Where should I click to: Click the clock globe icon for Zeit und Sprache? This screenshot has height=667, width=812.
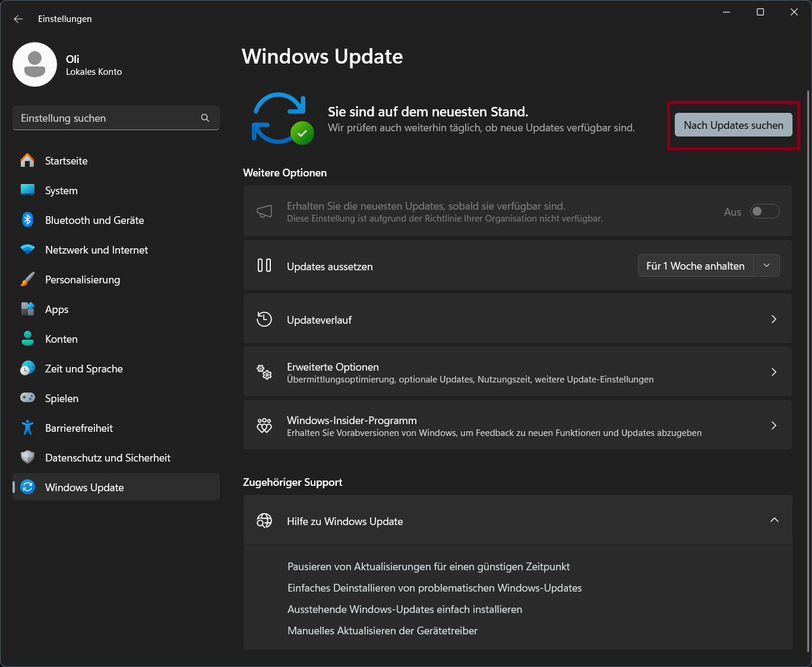coord(27,368)
